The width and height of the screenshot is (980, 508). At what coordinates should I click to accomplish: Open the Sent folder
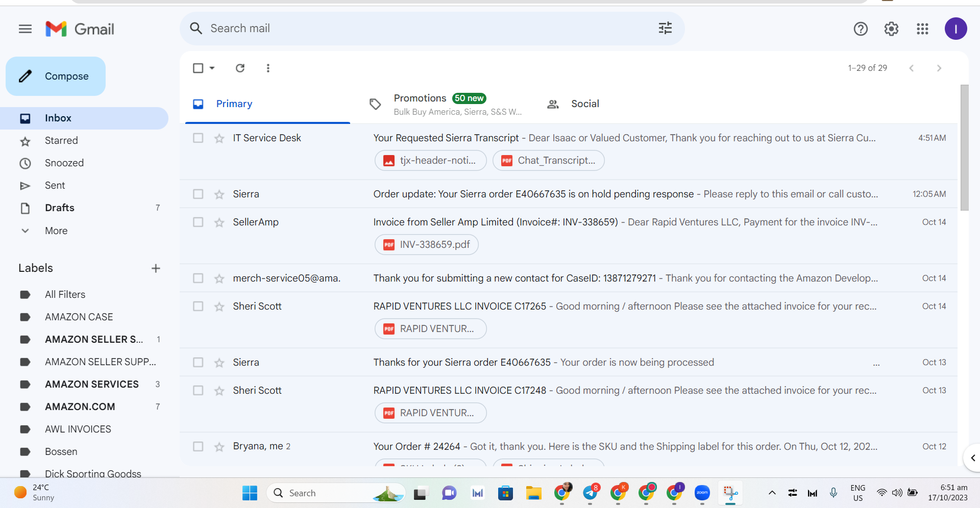coord(84,186)
